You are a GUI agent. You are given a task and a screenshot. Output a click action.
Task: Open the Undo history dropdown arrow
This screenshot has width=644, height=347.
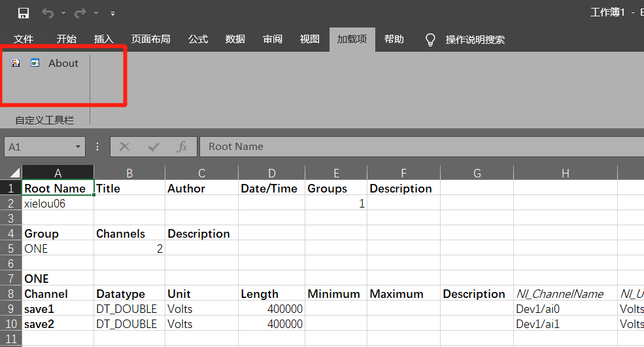click(x=63, y=13)
